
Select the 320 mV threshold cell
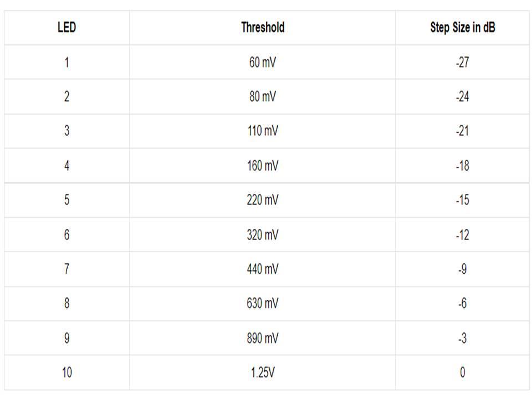coord(263,234)
